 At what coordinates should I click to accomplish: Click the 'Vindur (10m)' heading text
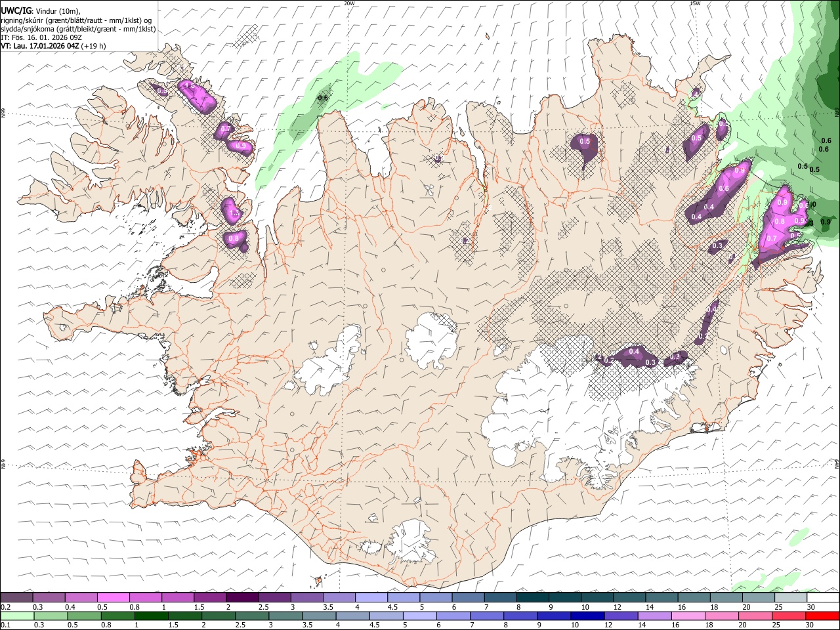58,11
